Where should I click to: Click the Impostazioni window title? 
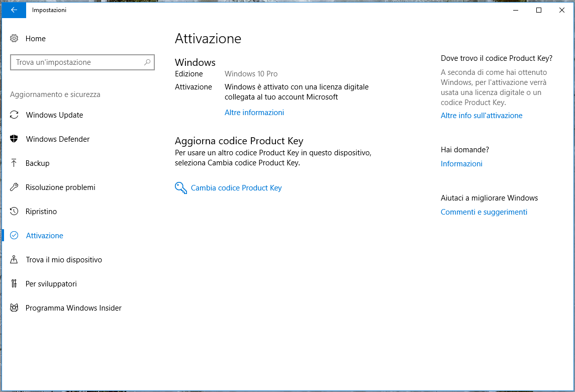coord(49,10)
